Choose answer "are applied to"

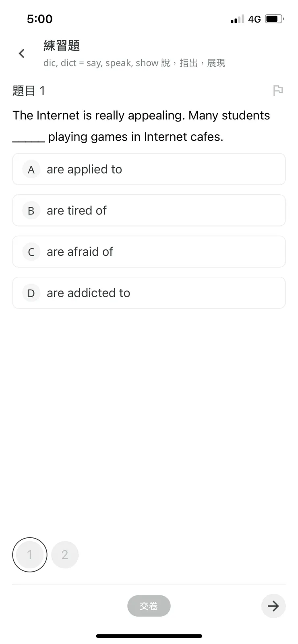tap(149, 169)
